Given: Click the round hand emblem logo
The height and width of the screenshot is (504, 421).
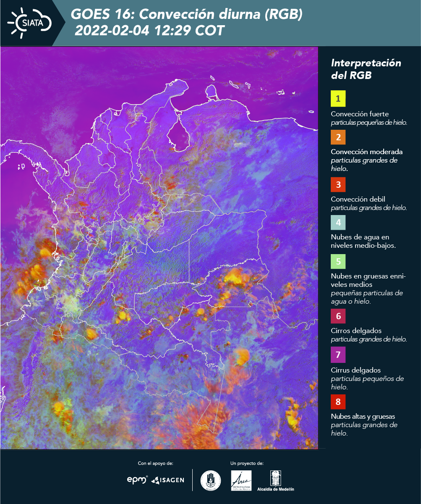Looking at the screenshot, I should [x=211, y=480].
